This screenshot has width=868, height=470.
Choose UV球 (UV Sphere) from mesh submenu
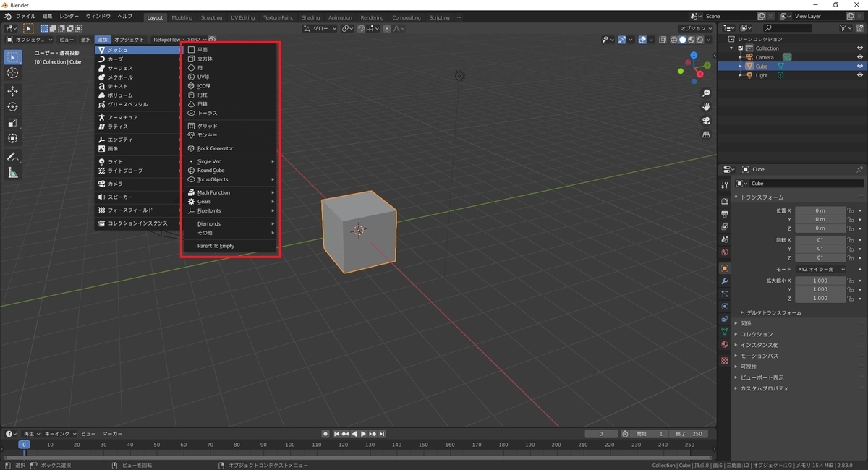[229, 77]
